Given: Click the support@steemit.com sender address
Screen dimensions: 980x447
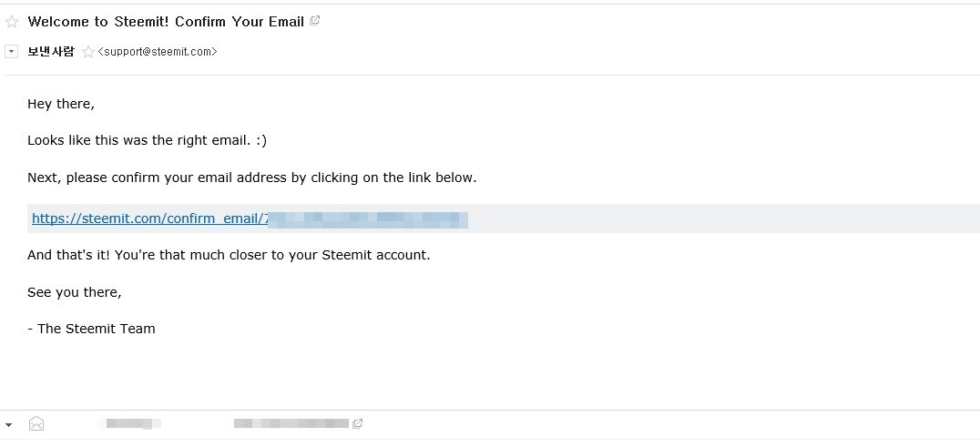Looking at the screenshot, I should (158, 52).
